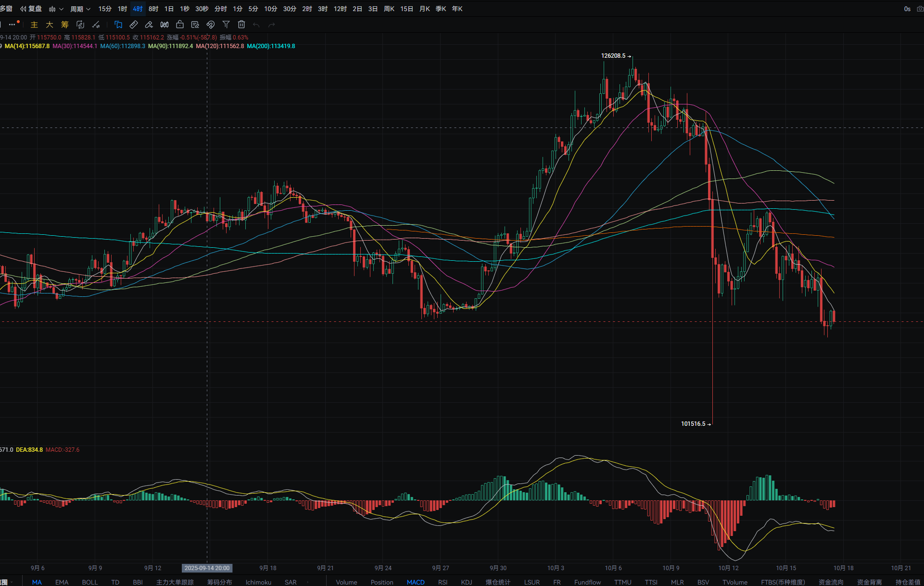
Task: Click the screenshot camera icon
Action: click(920, 9)
